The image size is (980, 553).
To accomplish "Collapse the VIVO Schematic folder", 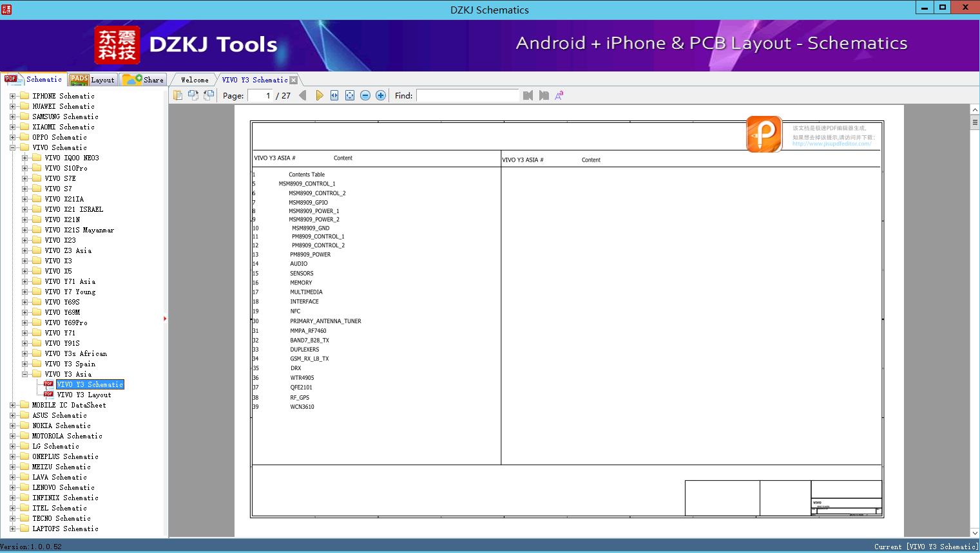I will pyautogui.click(x=12, y=147).
